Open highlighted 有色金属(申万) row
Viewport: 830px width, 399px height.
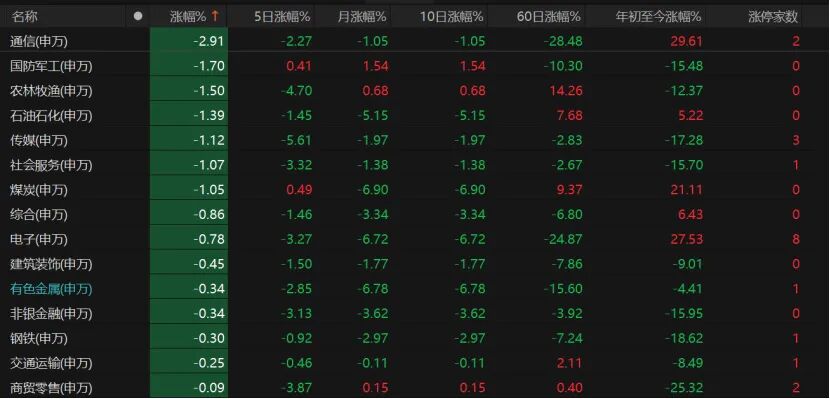coord(415,288)
